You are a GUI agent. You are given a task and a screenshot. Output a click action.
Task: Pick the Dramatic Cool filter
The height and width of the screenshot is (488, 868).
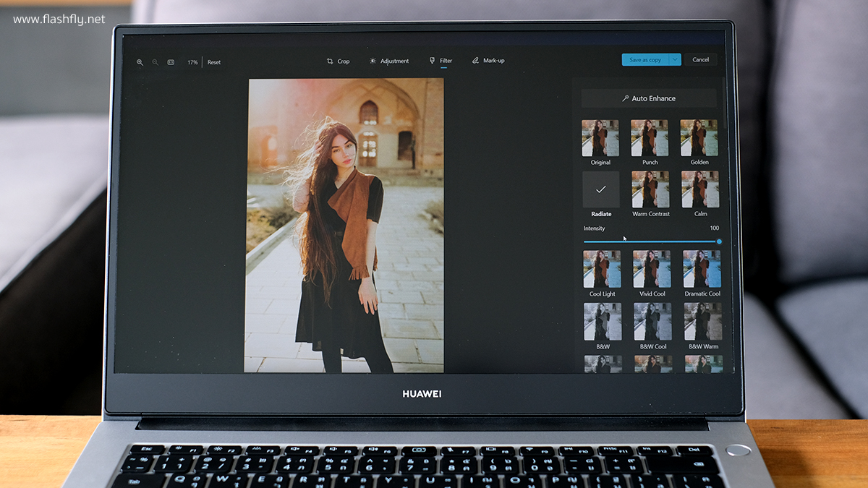pos(702,269)
